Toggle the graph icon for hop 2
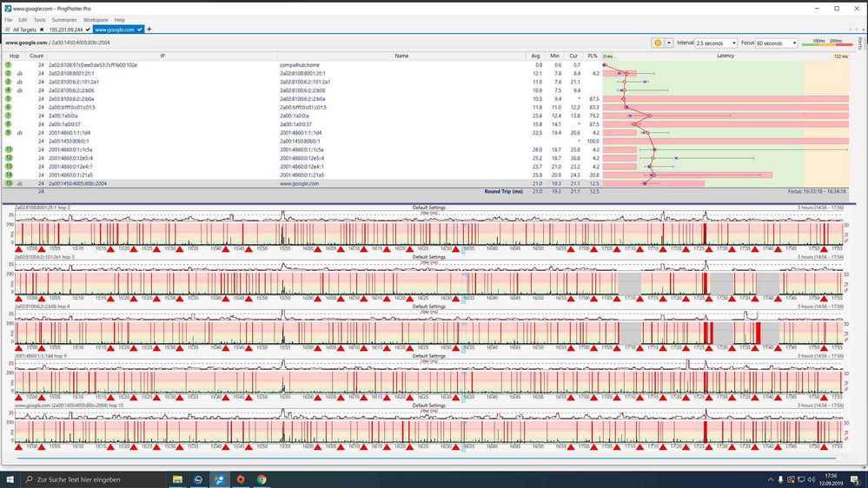This screenshot has height=488, width=868. (x=20, y=74)
